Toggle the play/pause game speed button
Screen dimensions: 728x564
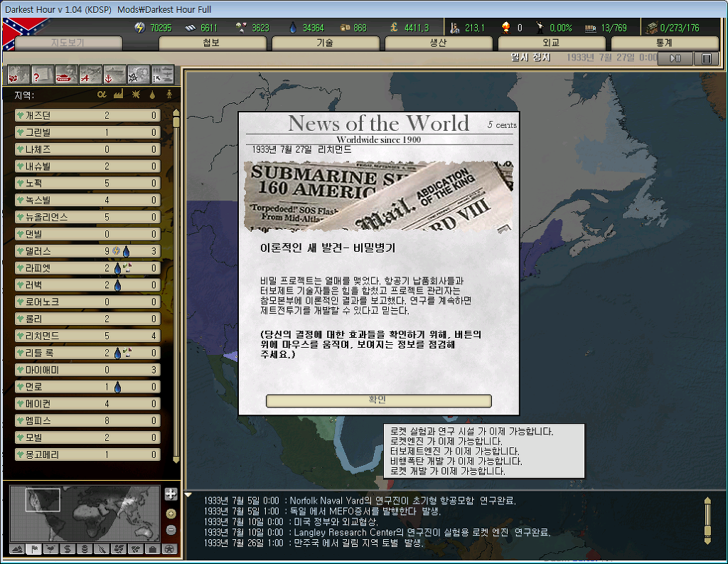coord(675,58)
